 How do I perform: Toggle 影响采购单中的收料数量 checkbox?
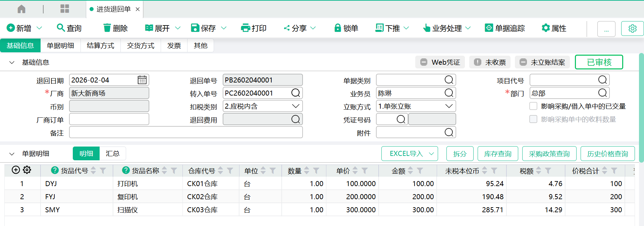click(x=533, y=119)
